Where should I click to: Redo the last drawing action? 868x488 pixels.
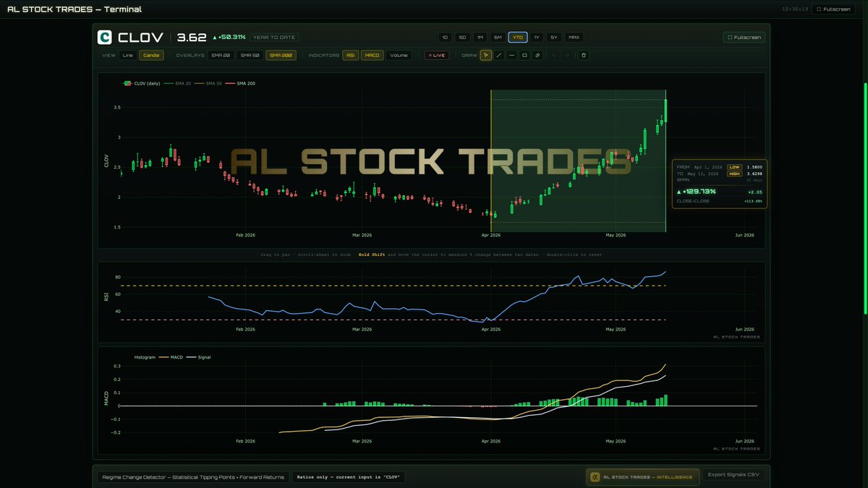pos(567,55)
